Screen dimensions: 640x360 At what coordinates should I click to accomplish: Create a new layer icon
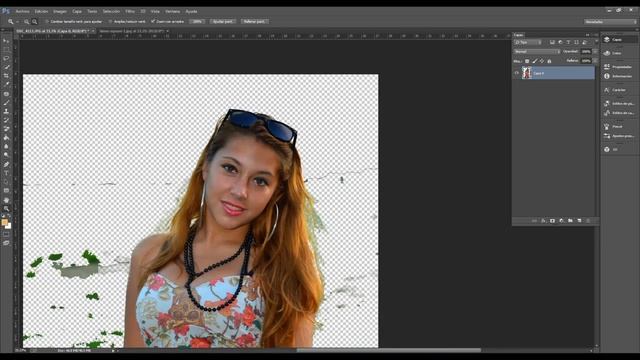click(x=579, y=221)
